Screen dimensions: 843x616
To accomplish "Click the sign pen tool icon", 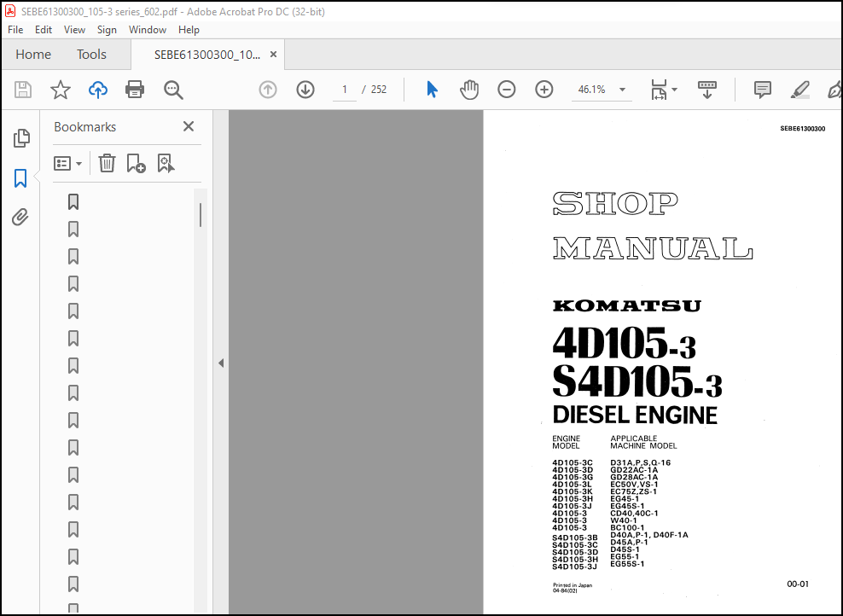I will point(835,90).
